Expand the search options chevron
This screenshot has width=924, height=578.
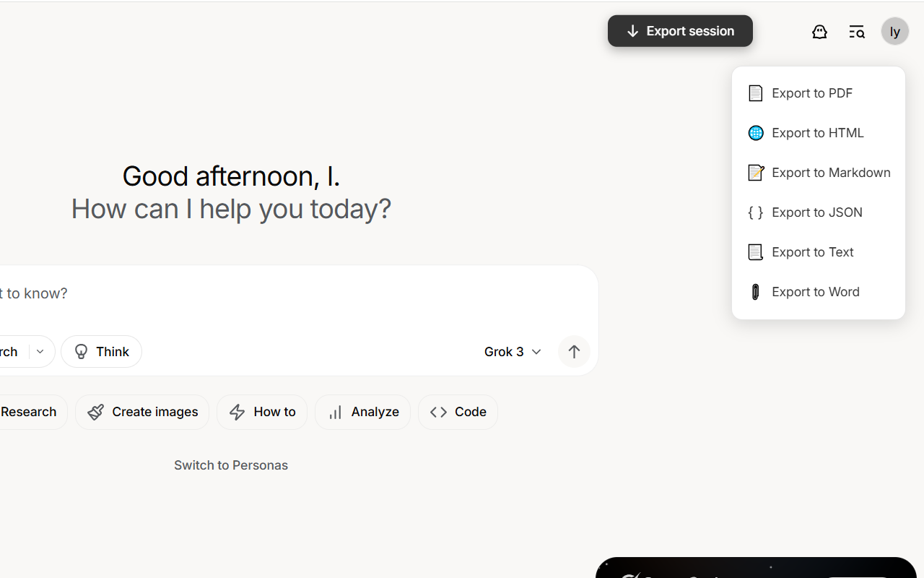pos(40,352)
